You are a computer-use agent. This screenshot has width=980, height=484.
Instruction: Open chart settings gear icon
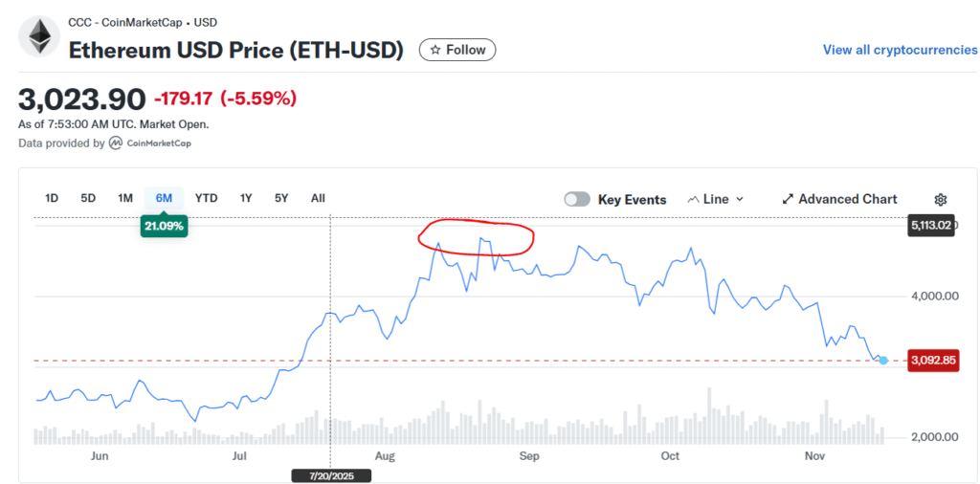(940, 199)
